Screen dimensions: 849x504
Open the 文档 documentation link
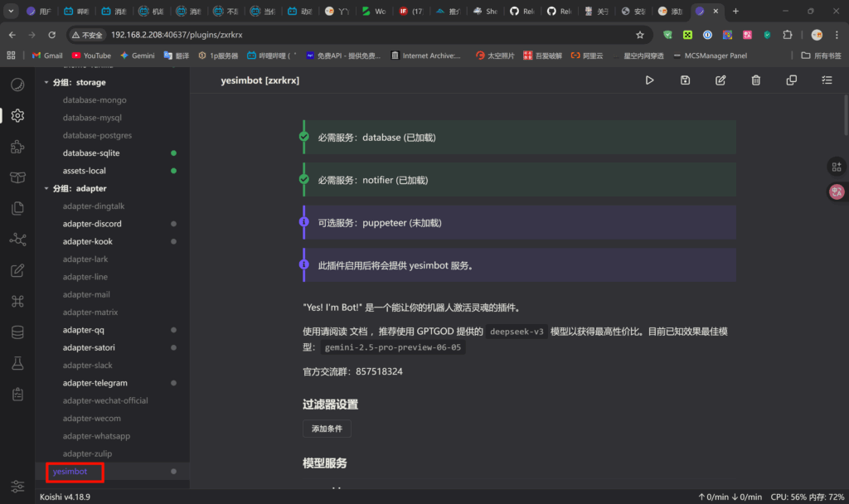358,331
